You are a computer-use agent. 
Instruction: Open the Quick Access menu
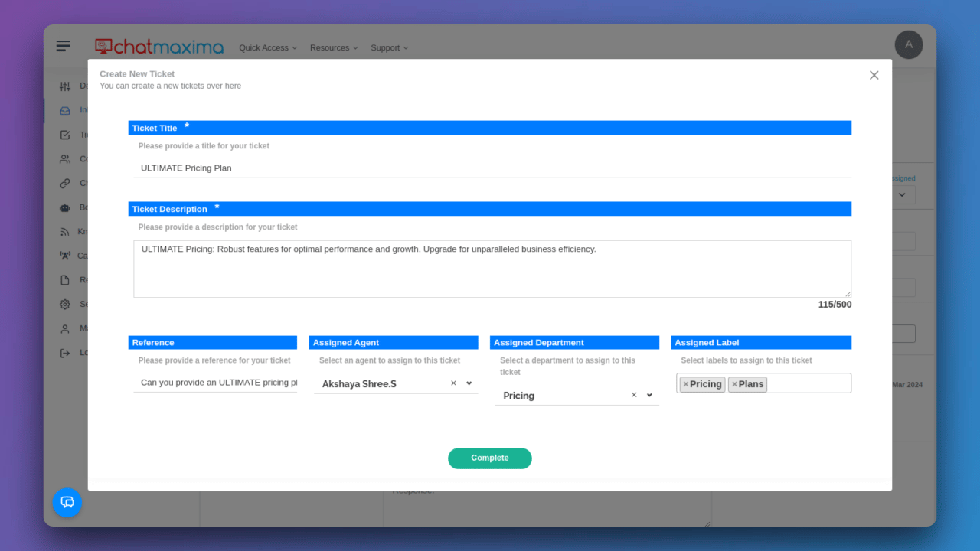point(268,47)
